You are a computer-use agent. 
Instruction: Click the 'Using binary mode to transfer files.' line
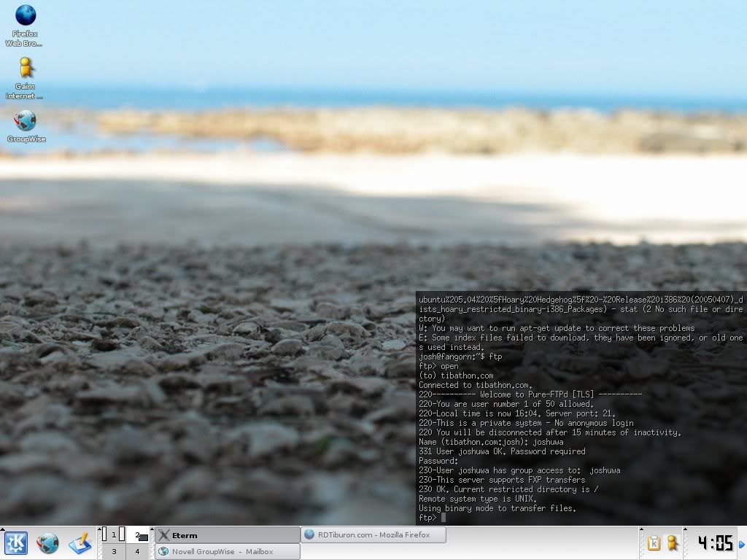coord(498,508)
